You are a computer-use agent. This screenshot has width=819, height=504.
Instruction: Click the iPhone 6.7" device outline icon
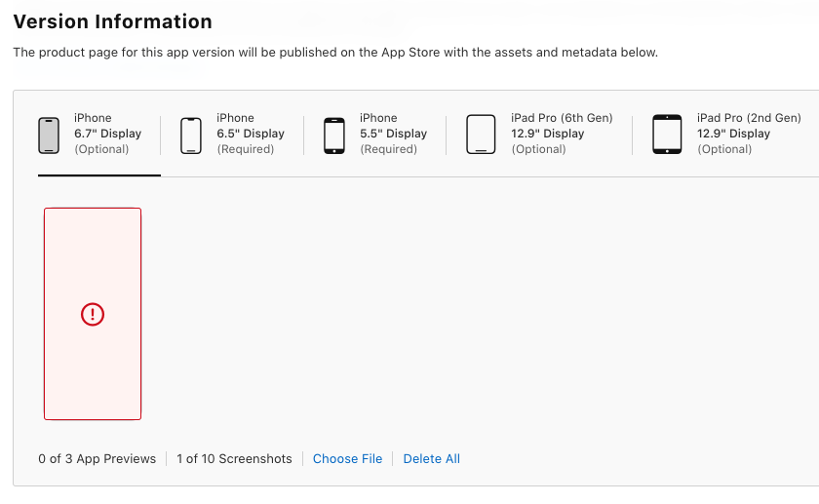[50, 135]
